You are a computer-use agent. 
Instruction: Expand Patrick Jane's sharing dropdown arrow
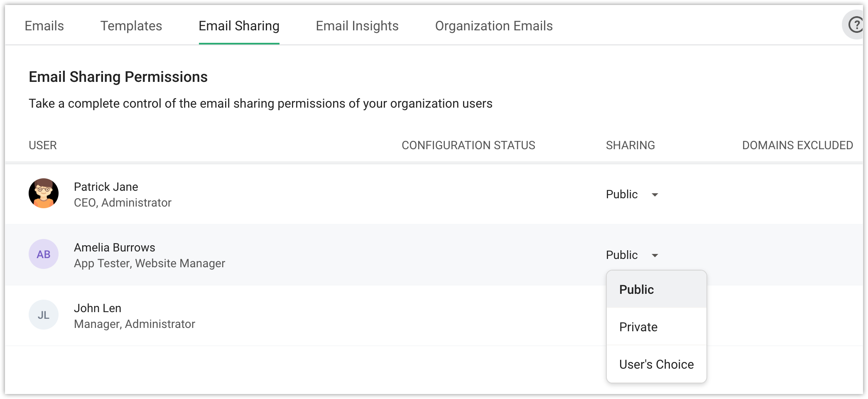655,195
